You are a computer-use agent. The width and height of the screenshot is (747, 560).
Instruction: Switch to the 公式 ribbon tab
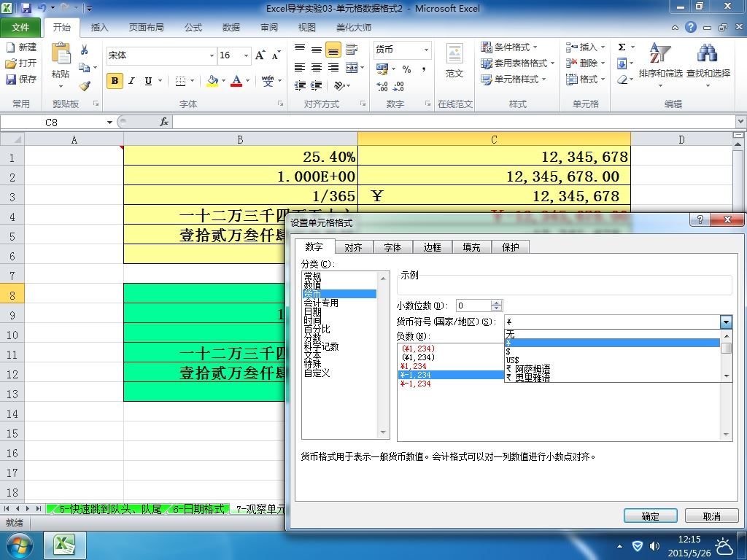coord(193,28)
